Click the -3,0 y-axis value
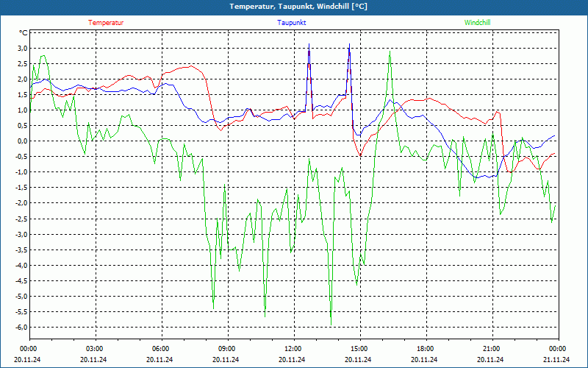Screen dimensions: 588x368 pos(21,234)
